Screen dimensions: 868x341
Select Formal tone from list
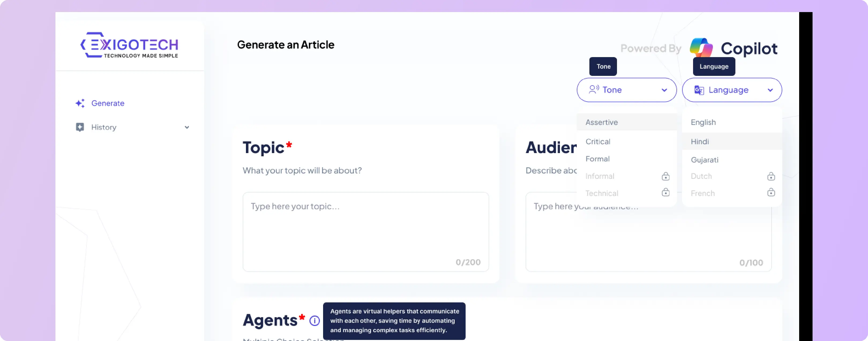click(598, 158)
